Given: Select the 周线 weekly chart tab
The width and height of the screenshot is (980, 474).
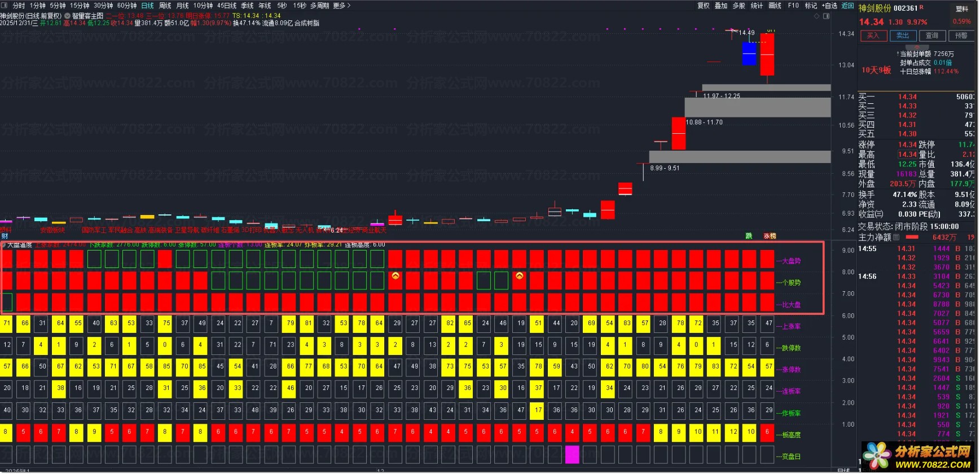Looking at the screenshot, I should (165, 5).
